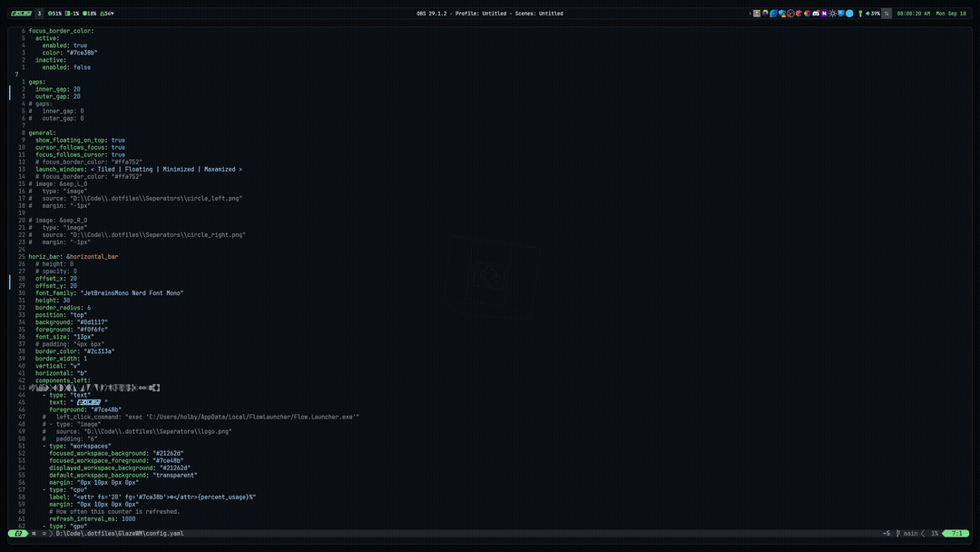980x552 pixels.
Task: Switch to workspace 3
Action: click(x=39, y=14)
